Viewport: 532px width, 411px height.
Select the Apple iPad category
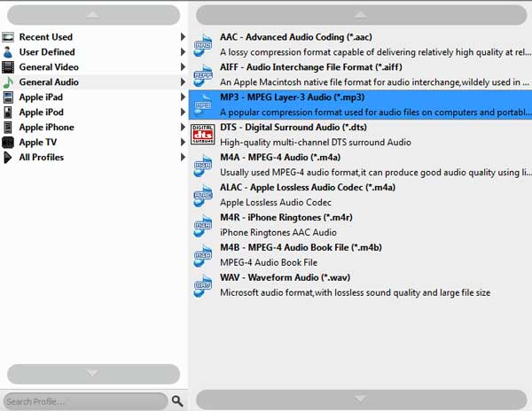94,97
